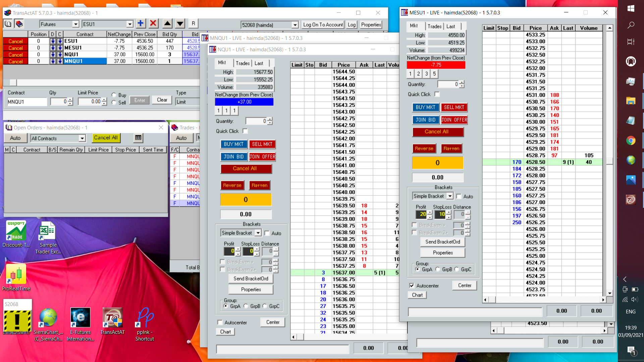Open the Open Orders book icon
644x362 pixels.
click(x=8, y=24)
